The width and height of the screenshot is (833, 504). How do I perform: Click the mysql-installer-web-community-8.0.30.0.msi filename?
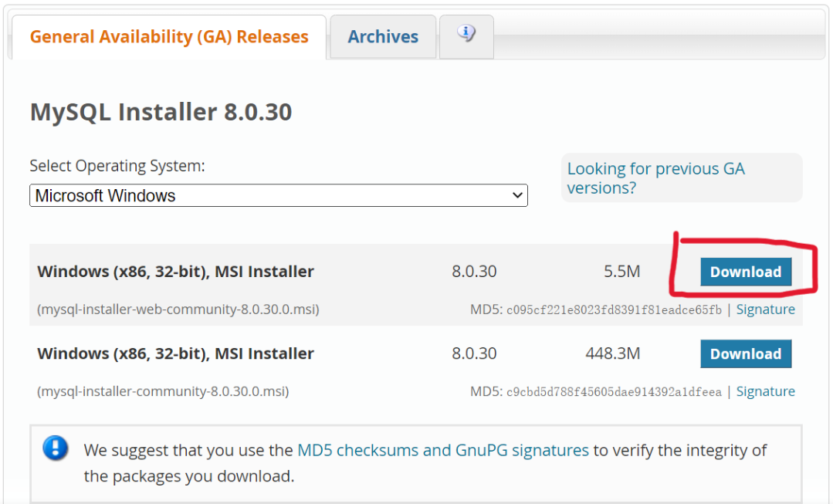(178, 310)
